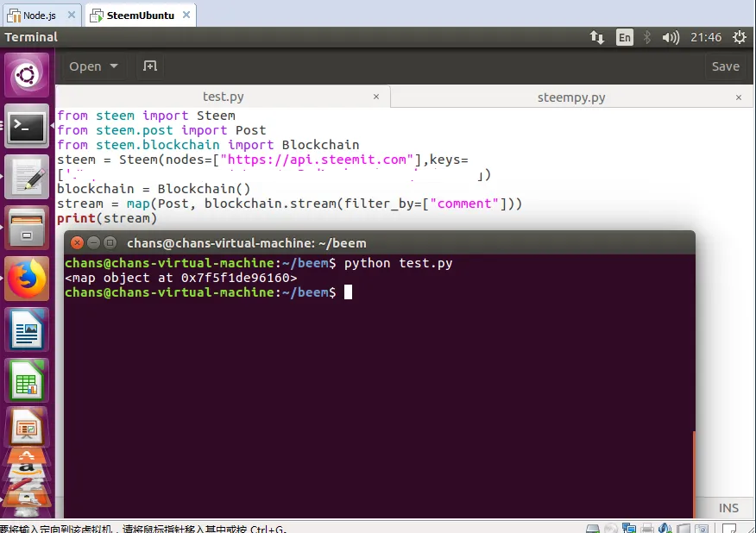Click the VMware sound card status icon
This screenshot has width=756, height=533.
coord(665,528)
